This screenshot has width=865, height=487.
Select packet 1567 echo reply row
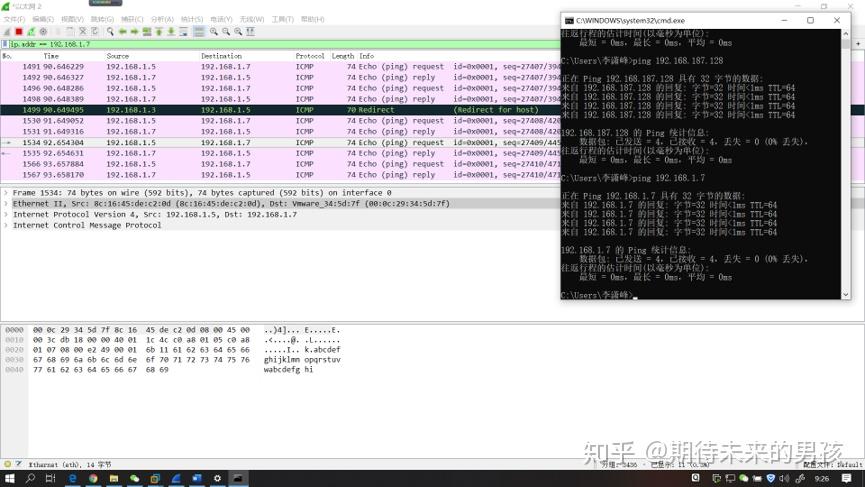point(280,175)
